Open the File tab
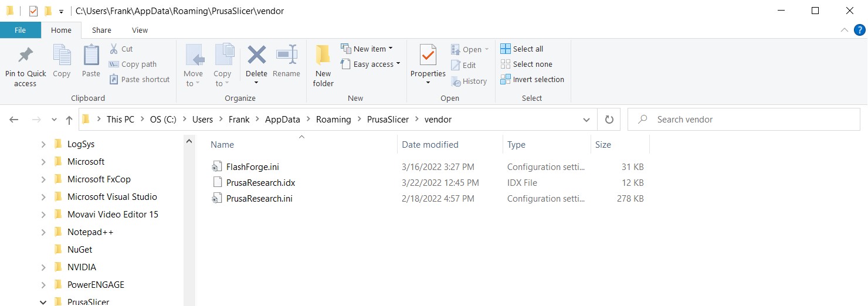 click(x=20, y=30)
